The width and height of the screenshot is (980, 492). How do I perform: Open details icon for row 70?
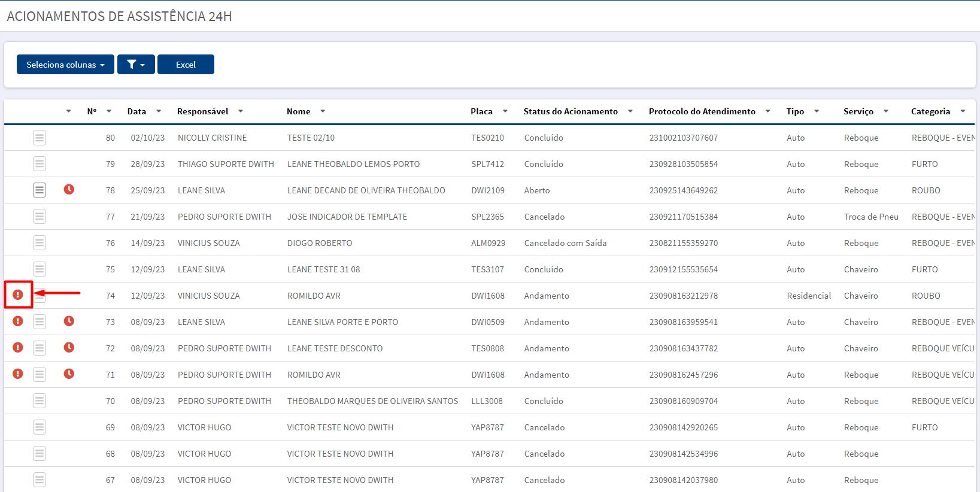point(40,401)
